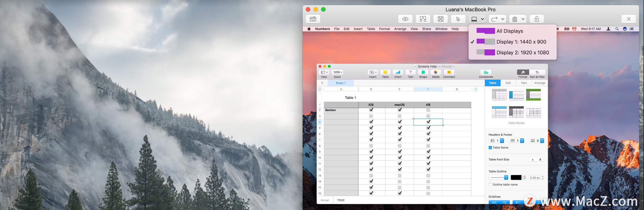
Task: Click the Collaborate toolbar icon
Action: 486,72
